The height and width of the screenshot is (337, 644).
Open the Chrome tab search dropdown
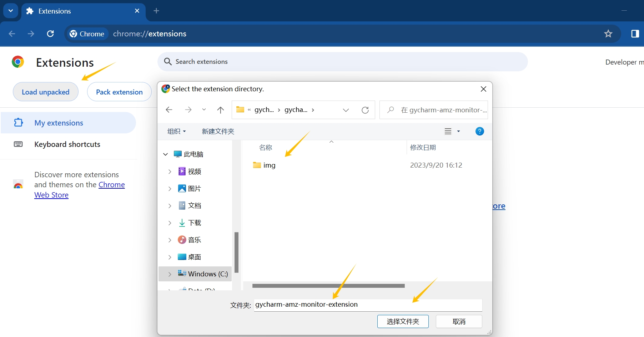coord(11,11)
